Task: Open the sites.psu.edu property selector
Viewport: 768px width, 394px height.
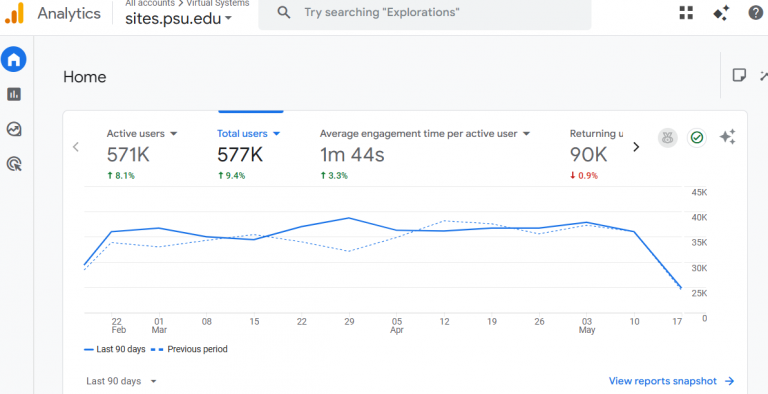Action: pyautogui.click(x=179, y=20)
